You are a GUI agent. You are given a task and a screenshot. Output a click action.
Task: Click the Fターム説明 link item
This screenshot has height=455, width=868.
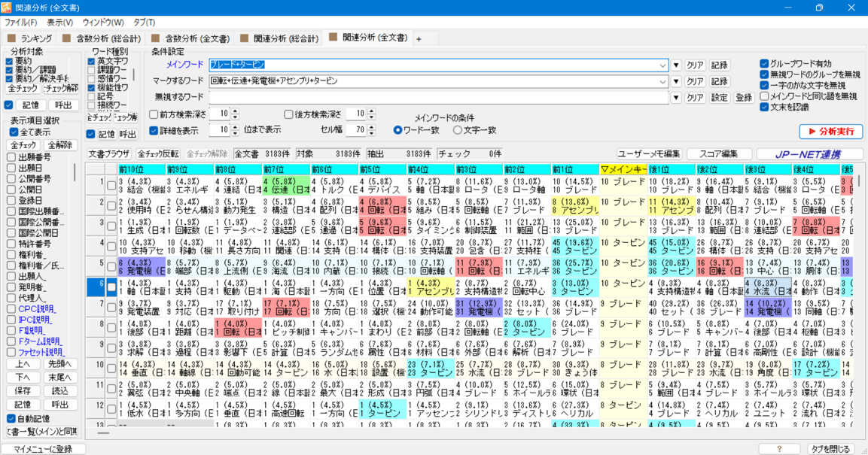pyautogui.click(x=41, y=341)
